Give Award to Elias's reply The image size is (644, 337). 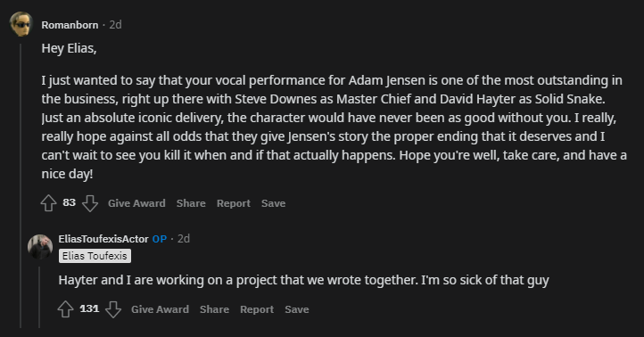click(160, 309)
